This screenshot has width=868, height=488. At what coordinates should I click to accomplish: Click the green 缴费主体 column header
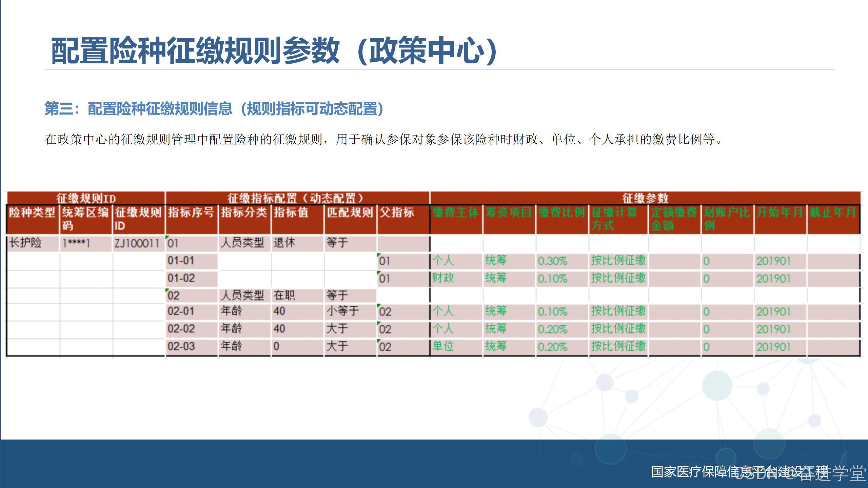[x=455, y=213]
